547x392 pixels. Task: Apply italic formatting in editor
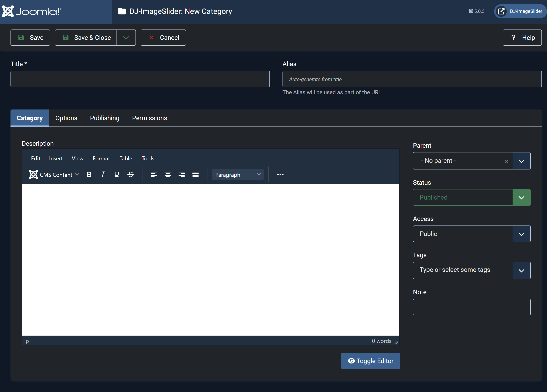tap(103, 175)
